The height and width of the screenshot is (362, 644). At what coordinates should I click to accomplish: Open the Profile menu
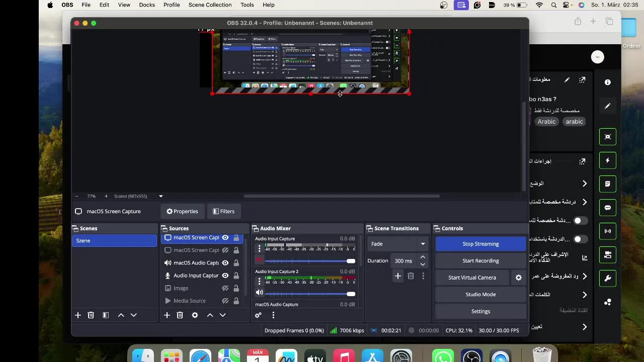point(172,5)
